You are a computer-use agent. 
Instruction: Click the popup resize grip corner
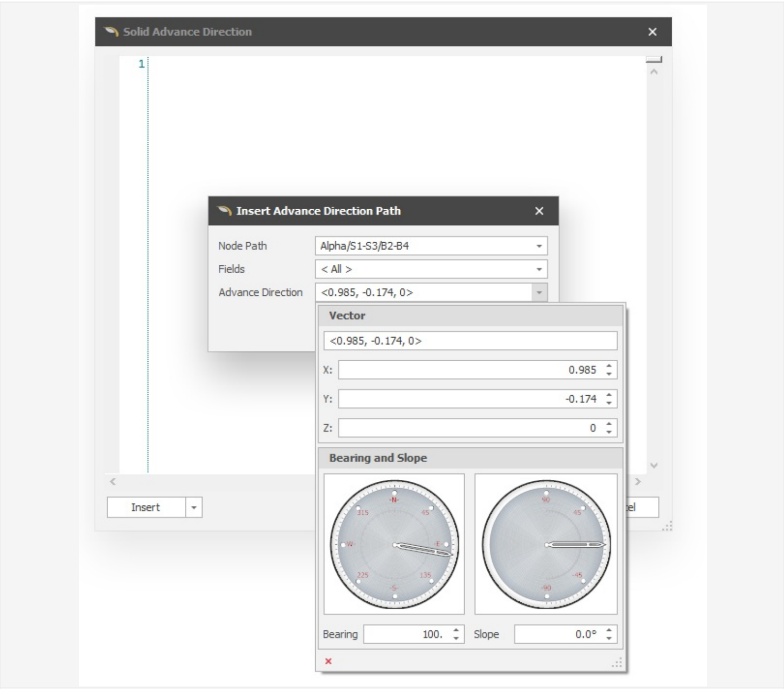[x=617, y=663]
